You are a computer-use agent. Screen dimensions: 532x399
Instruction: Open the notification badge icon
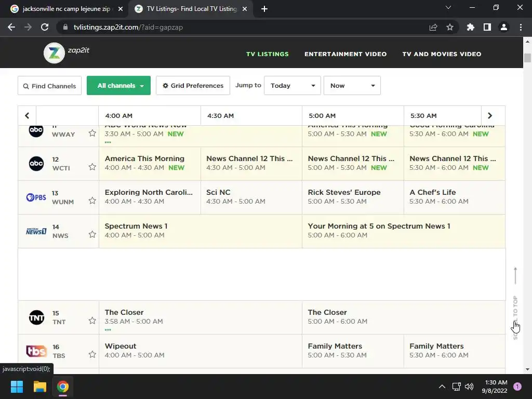[x=517, y=387]
